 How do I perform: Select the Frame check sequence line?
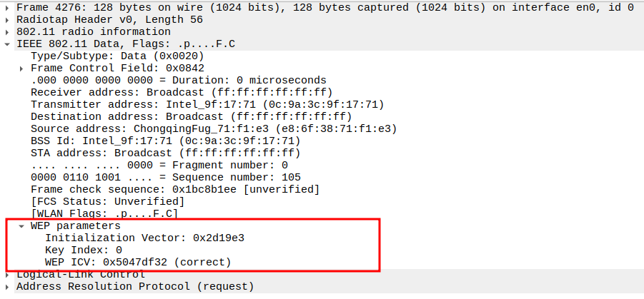click(175, 189)
